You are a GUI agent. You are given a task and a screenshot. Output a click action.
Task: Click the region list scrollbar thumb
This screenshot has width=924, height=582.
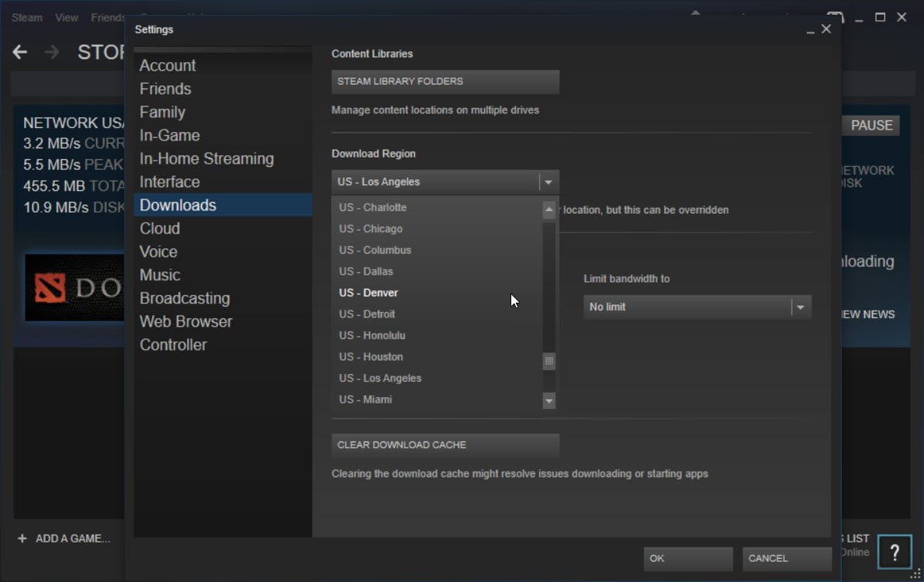(x=549, y=361)
